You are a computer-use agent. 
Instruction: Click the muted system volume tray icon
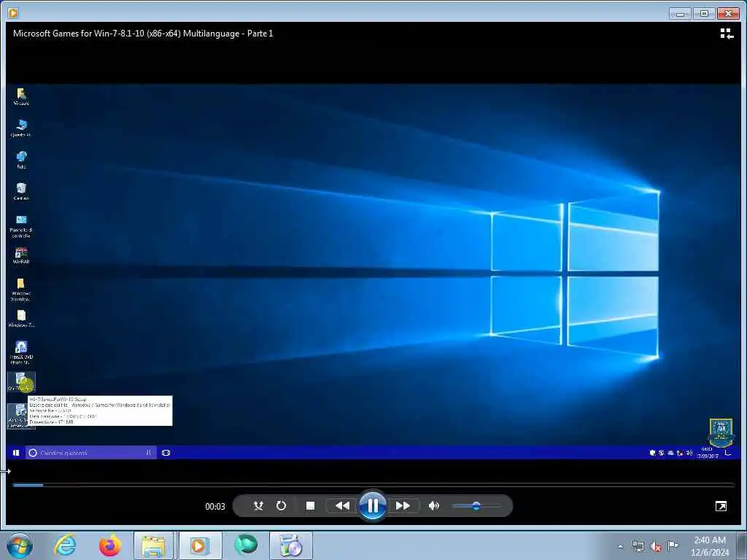(x=656, y=546)
